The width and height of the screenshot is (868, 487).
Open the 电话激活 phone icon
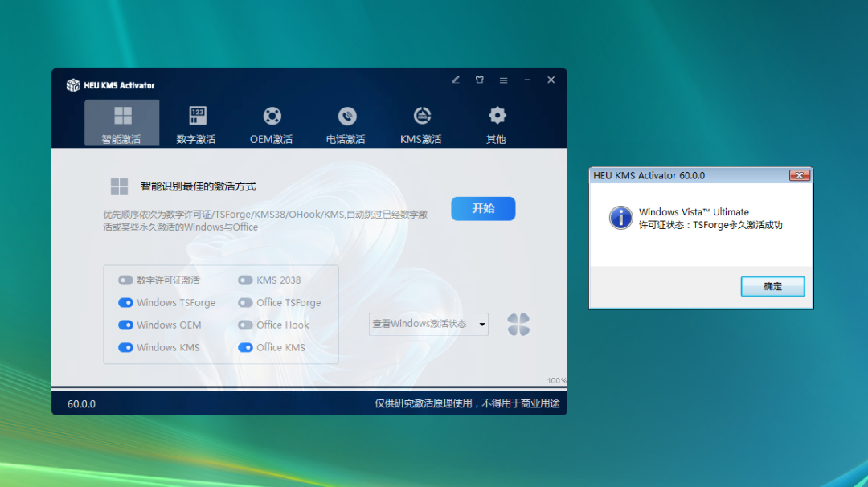pos(346,116)
